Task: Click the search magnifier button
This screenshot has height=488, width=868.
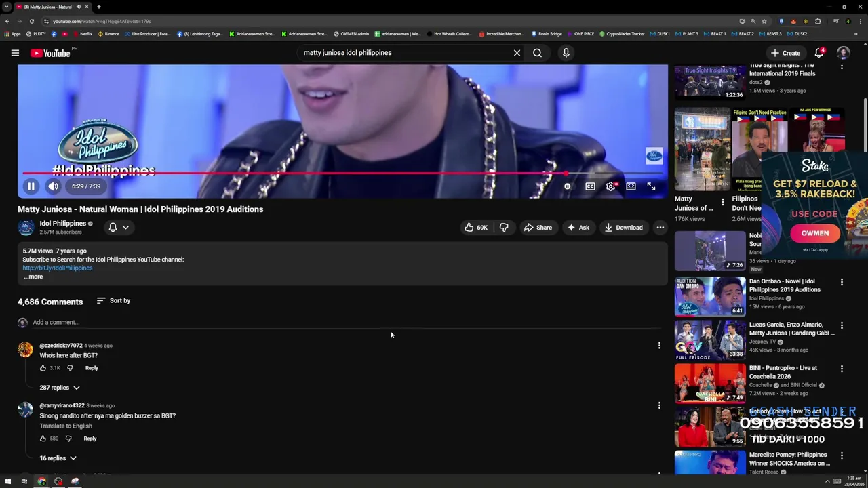Action: pyautogui.click(x=537, y=52)
